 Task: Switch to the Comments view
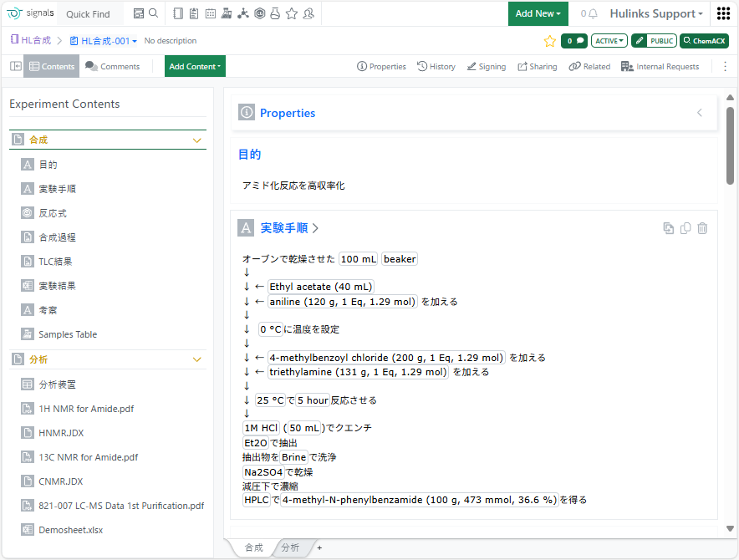pyautogui.click(x=112, y=66)
